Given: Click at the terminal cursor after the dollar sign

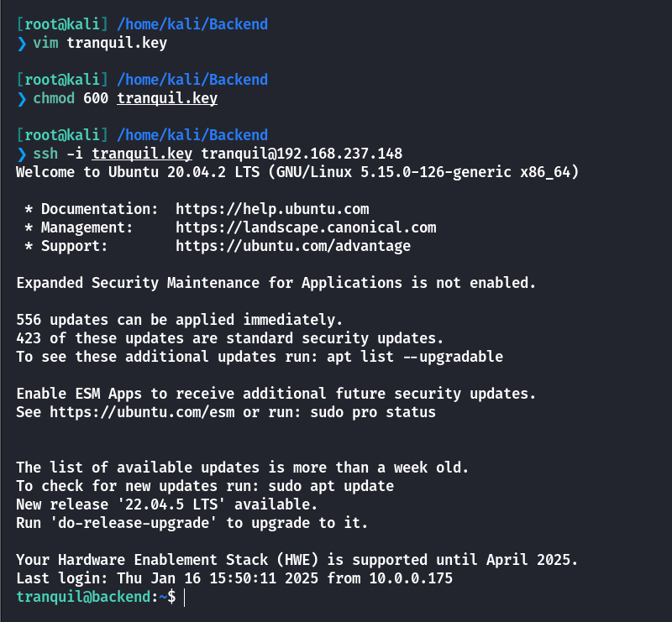Looking at the screenshot, I should pyautogui.click(x=184, y=597).
